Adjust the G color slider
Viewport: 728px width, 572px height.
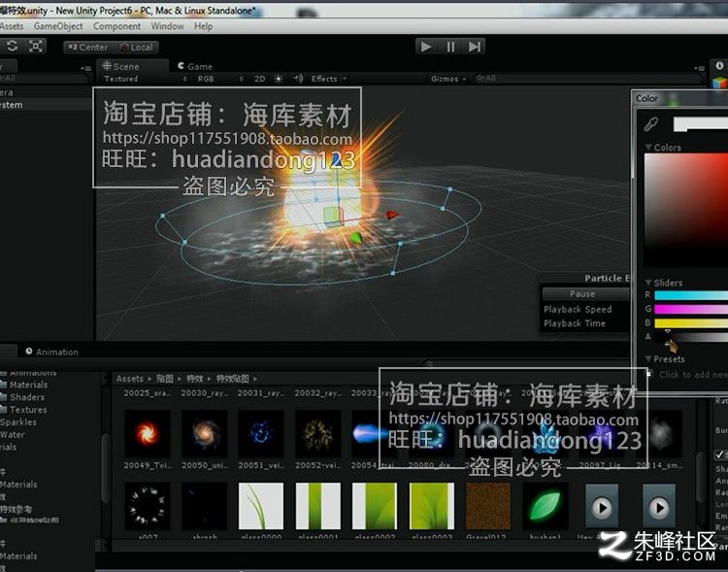point(691,309)
